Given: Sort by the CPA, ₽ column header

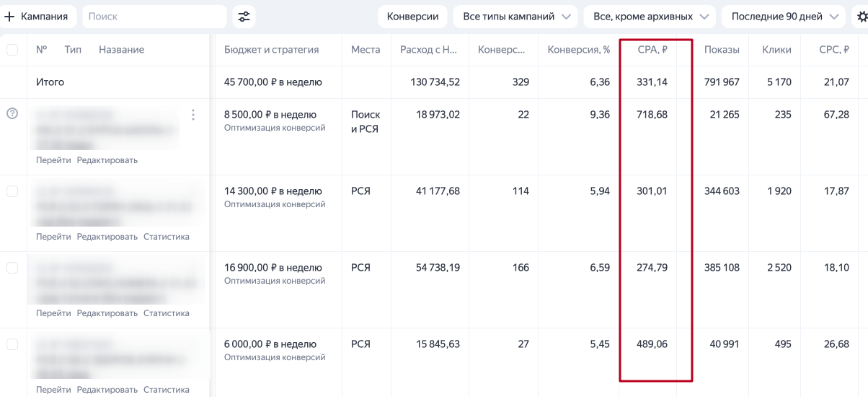Looking at the screenshot, I should point(652,50).
